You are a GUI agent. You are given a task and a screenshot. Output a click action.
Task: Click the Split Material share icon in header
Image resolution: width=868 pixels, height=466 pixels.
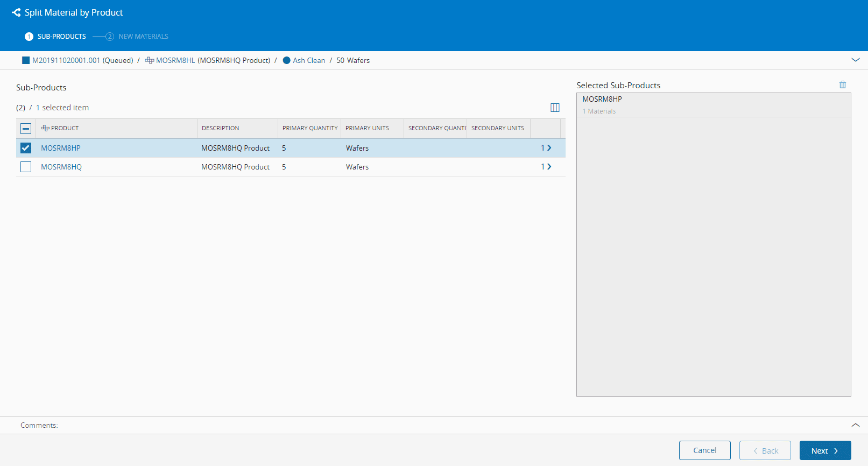click(16, 12)
